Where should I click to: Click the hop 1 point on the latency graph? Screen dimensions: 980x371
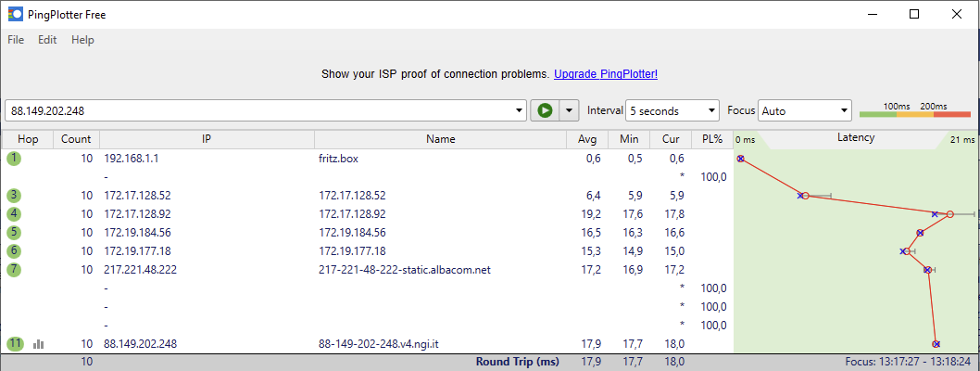click(740, 159)
